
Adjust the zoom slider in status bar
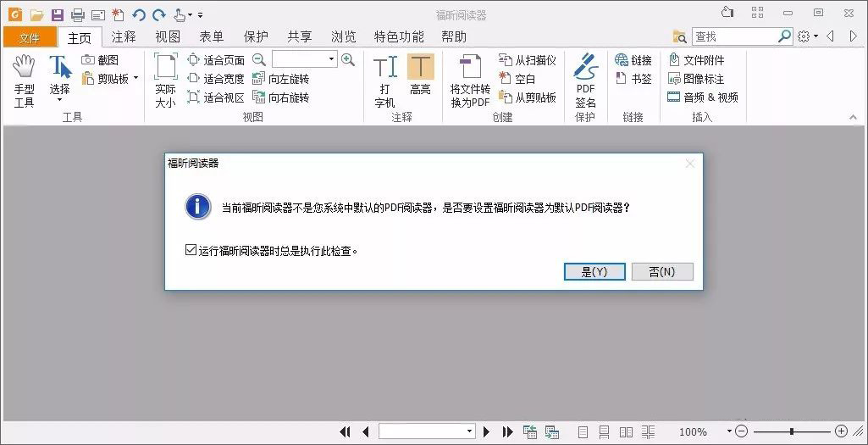coord(792,431)
